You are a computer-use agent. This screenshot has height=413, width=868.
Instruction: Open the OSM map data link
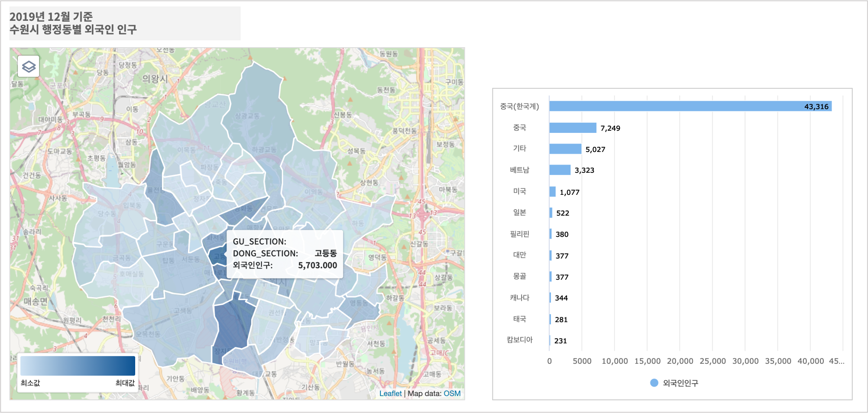coord(452,394)
